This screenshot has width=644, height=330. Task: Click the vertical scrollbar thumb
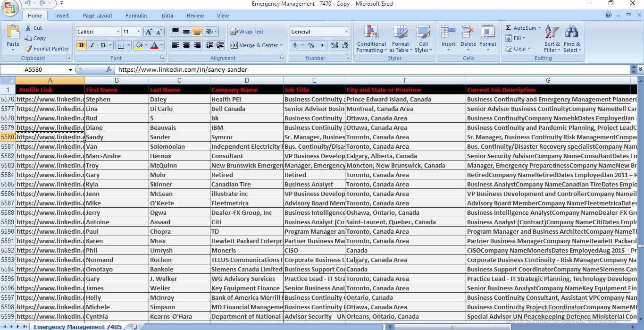[x=640, y=246]
